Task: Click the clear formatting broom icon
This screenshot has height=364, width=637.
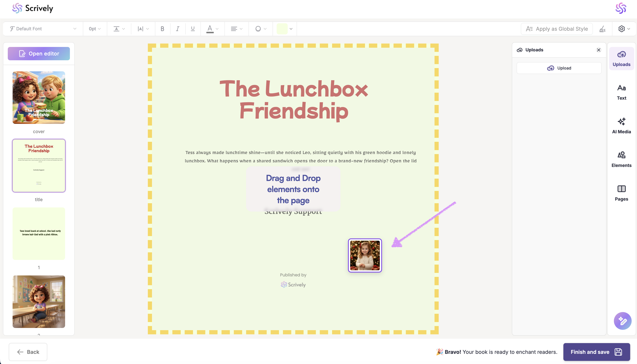Action: [x=602, y=29]
